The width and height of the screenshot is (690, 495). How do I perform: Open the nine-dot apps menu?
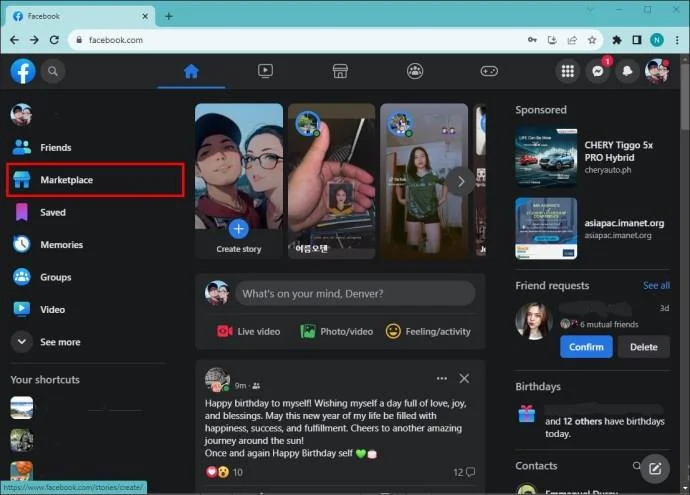(x=568, y=71)
